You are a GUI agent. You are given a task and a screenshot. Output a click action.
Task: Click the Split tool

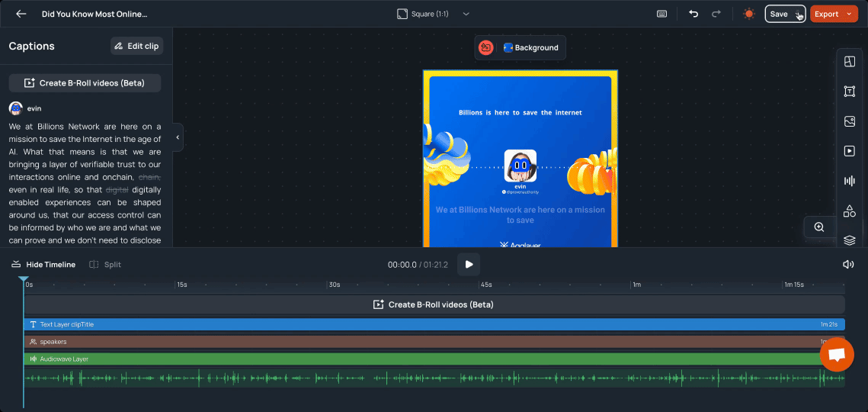point(105,265)
